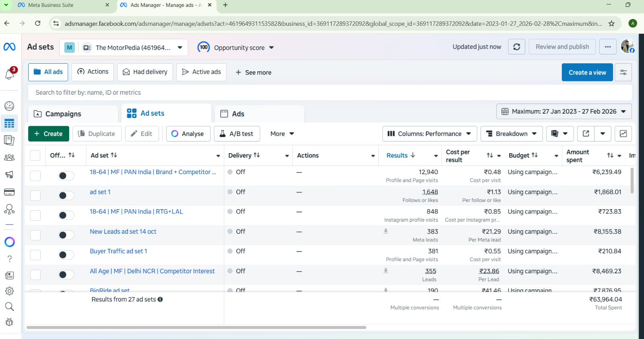This screenshot has width=644, height=339.
Task: Click the search filter input field
Action: [329, 93]
